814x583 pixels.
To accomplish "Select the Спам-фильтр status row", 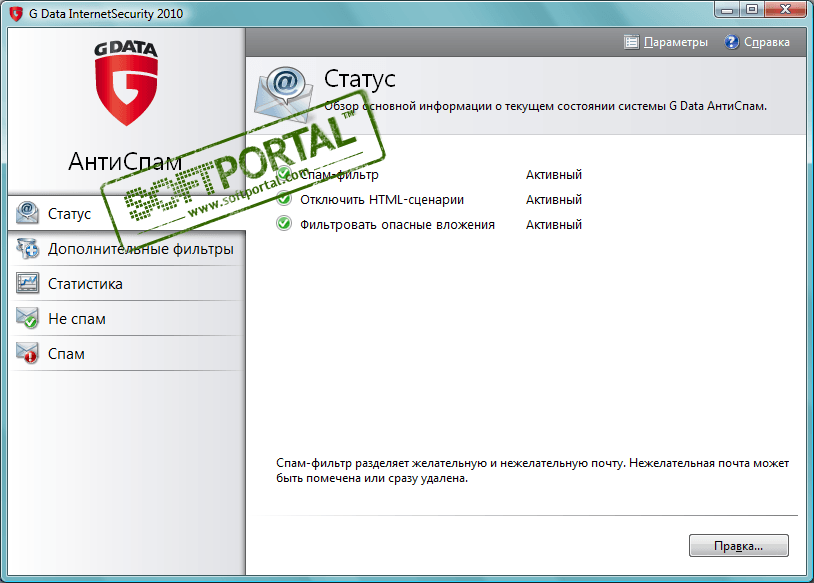I will tap(429, 174).
